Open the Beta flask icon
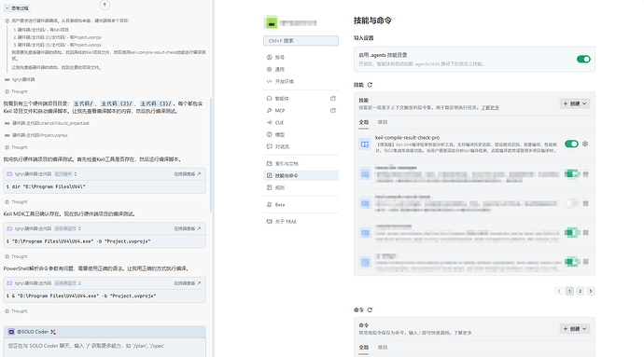644x357 pixels. (270, 204)
